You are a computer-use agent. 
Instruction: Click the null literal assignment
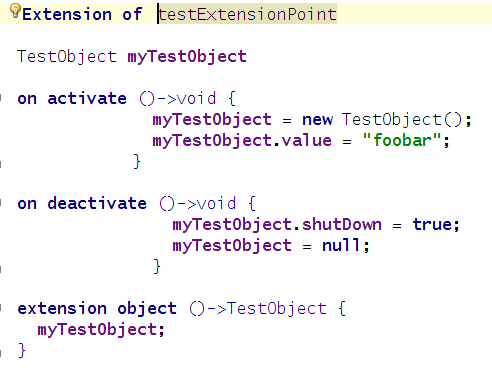click(341, 245)
